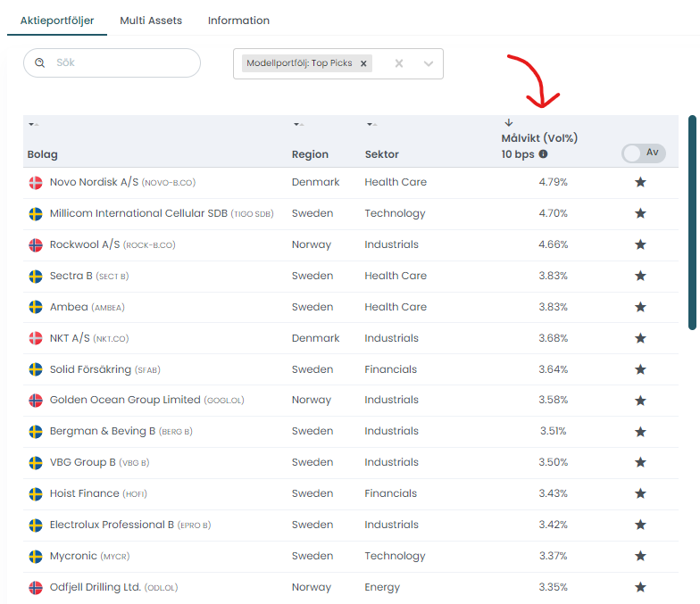
Task: Switch to the Multi Assets tab
Action: (x=152, y=21)
